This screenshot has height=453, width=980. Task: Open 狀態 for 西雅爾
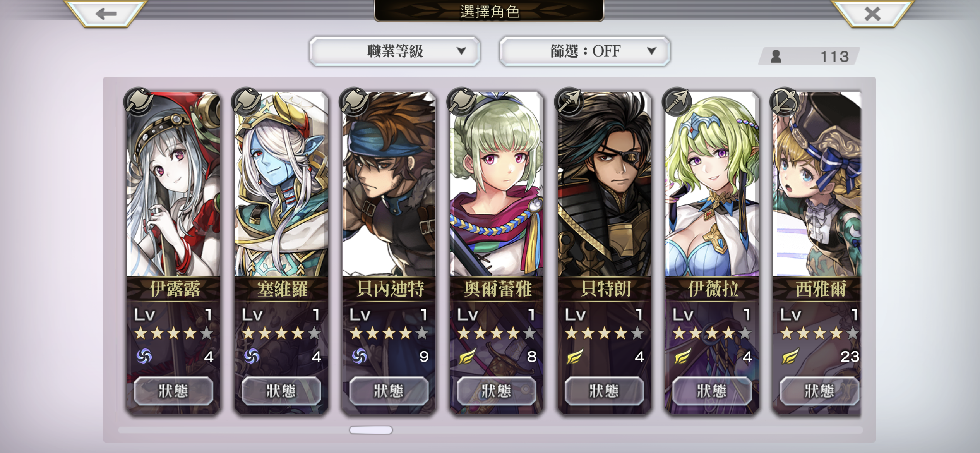(x=819, y=391)
